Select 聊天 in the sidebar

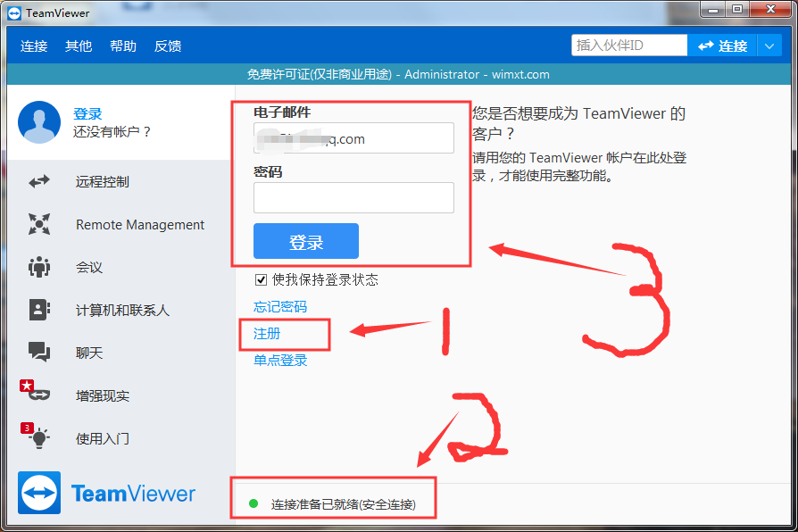[x=89, y=353]
